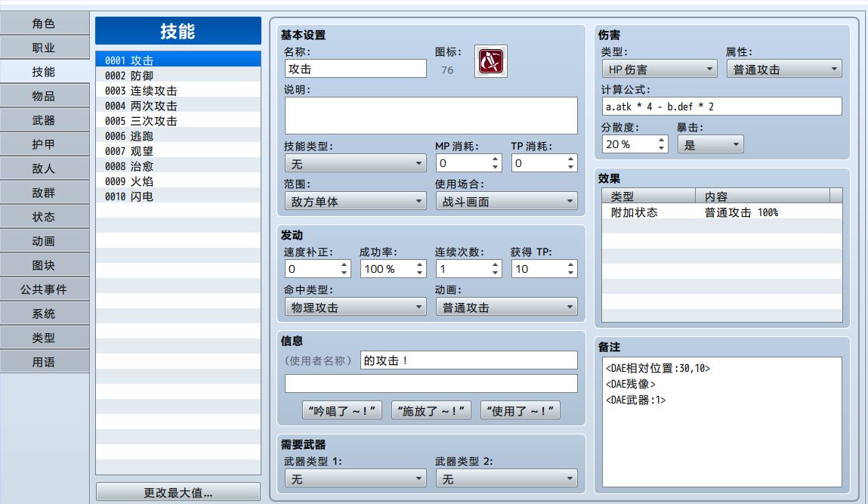This screenshot has width=868, height=504.
Task: Decrease the 成功率 value with the down arrow
Action: [419, 273]
